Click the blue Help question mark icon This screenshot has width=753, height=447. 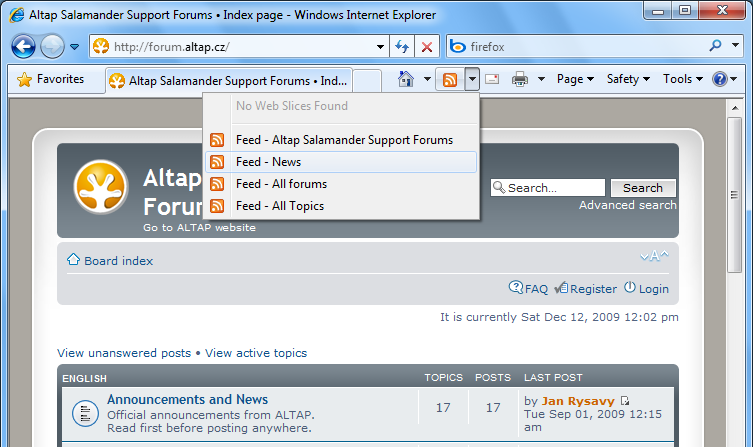[720, 79]
